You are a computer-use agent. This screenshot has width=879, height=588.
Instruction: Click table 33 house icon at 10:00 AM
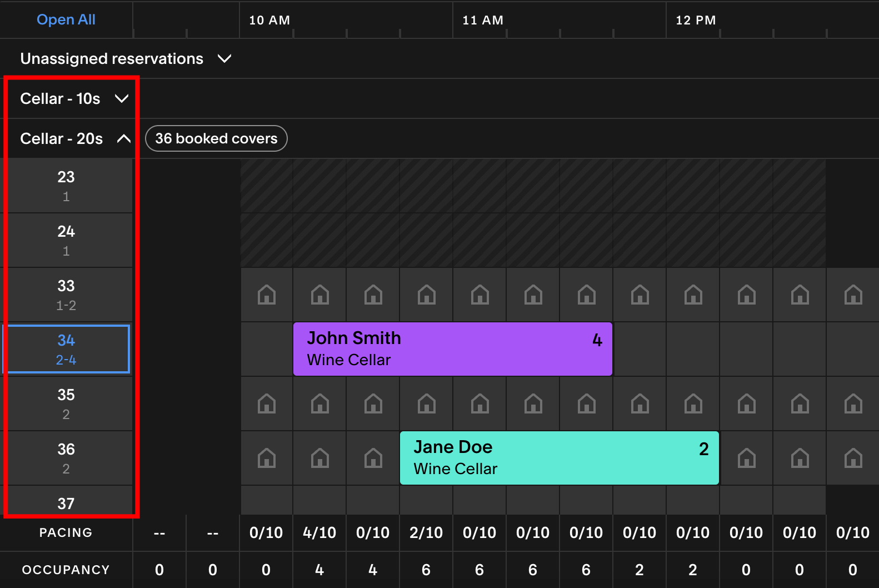tap(267, 295)
